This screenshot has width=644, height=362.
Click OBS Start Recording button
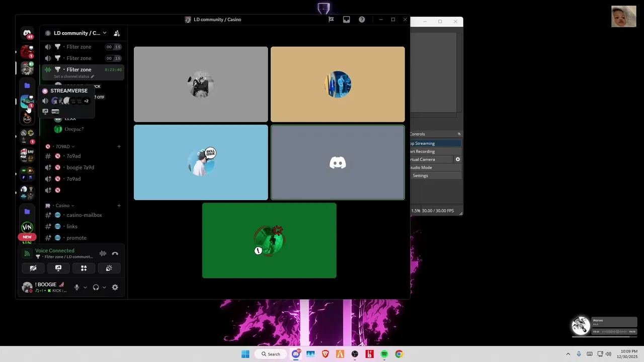pos(436,151)
